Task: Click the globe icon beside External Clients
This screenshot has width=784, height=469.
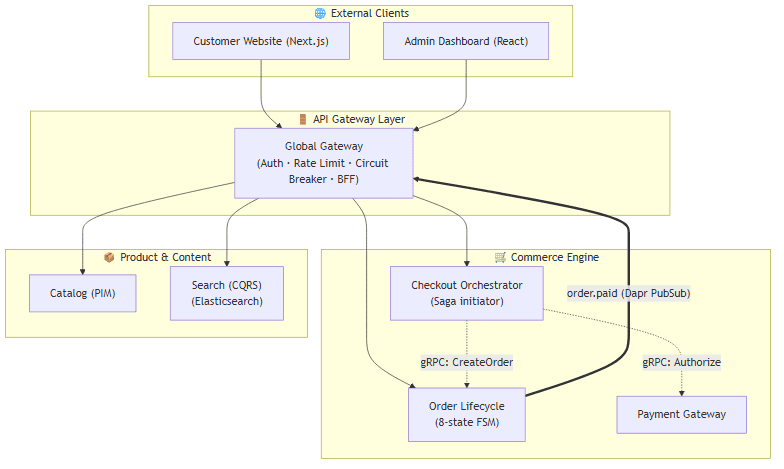Action: (320, 14)
